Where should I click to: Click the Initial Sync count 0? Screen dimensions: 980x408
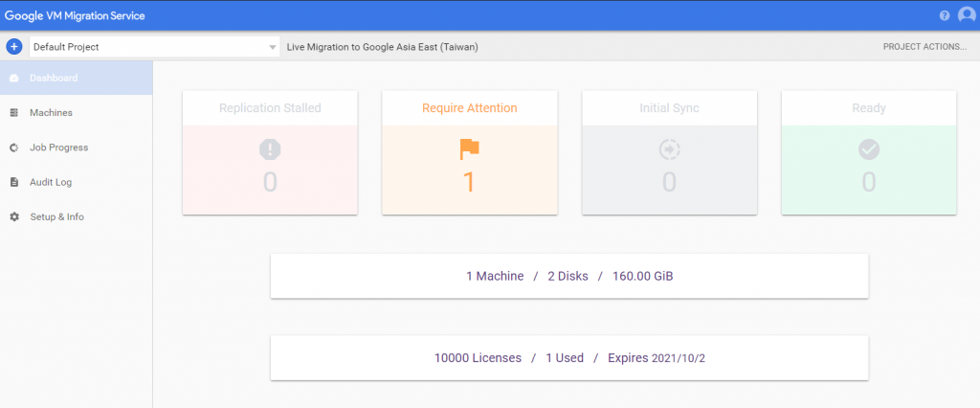tap(669, 182)
